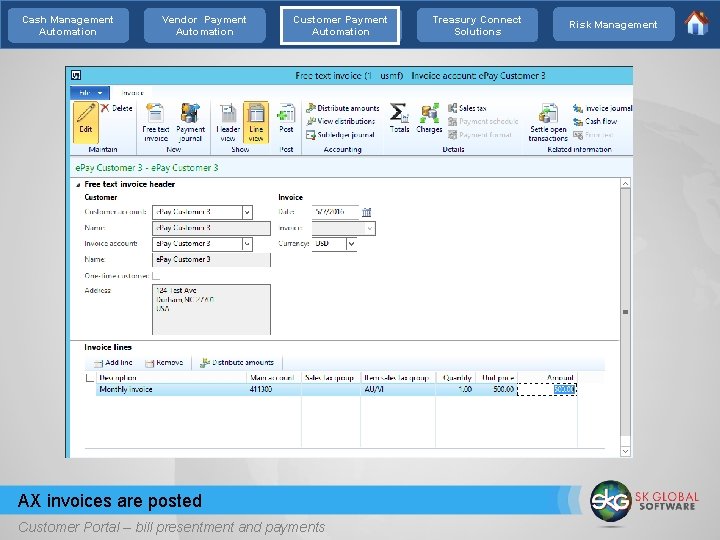Open Customer Payment Automation tab
Viewport: 720px width, 540px height.
coord(340,26)
